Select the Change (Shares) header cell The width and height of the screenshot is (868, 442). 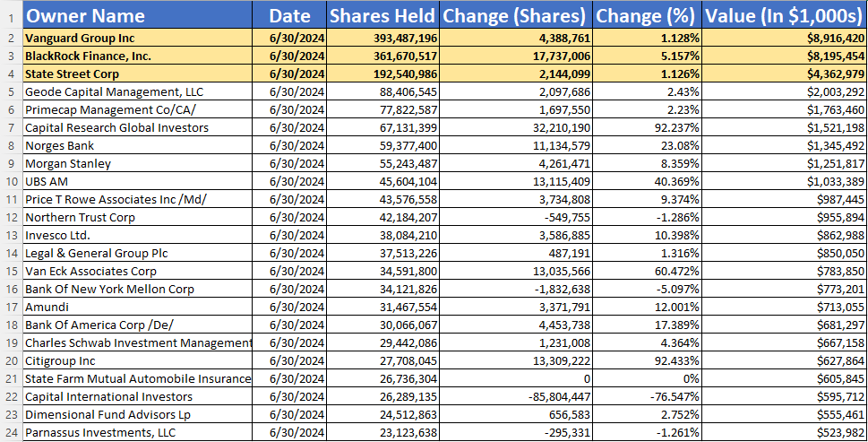515,15
